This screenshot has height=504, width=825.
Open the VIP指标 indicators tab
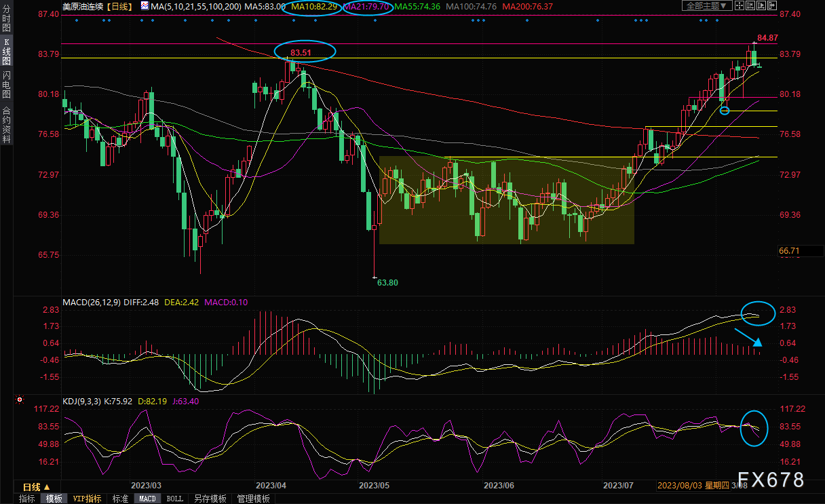(x=87, y=499)
